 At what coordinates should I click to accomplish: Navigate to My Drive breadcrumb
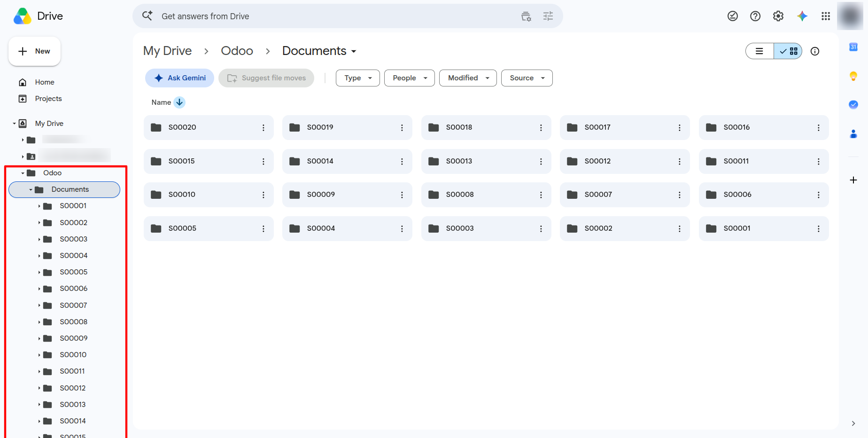(167, 51)
